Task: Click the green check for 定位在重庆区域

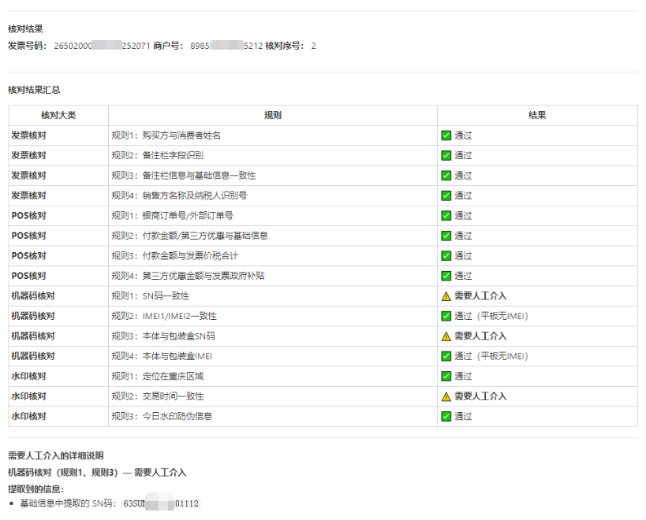Action: point(446,376)
